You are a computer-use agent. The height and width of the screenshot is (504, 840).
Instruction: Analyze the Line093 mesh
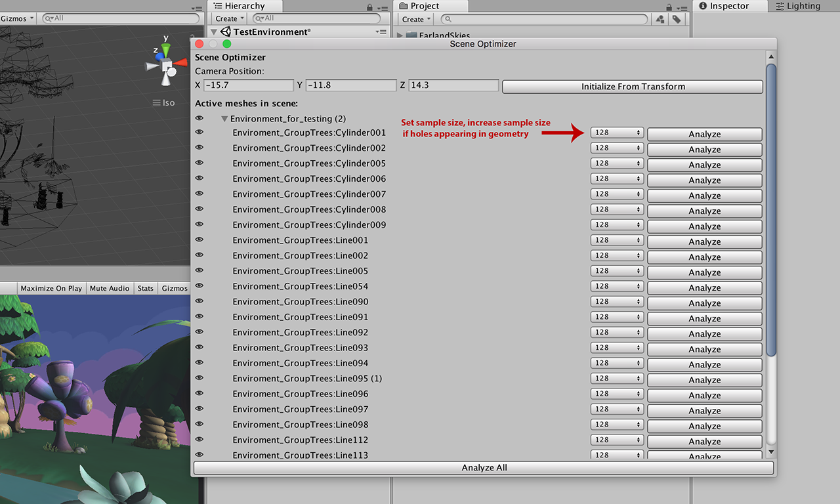tap(705, 349)
